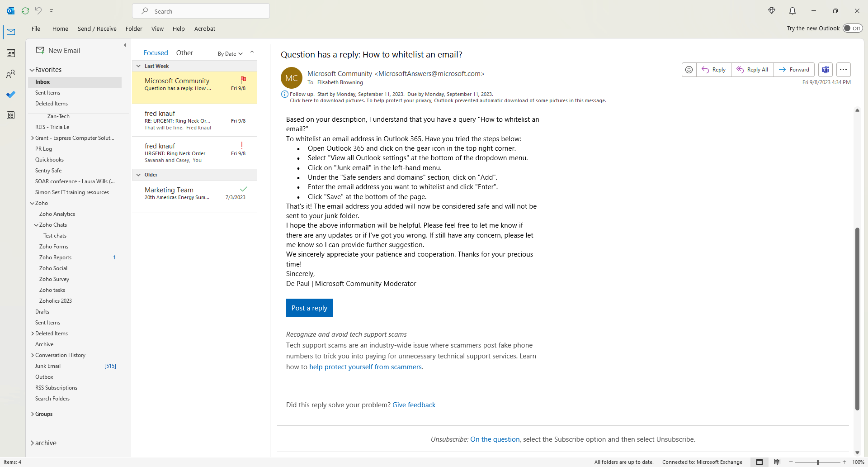868x467 pixels.
Task: Collapse the Last Week group
Action: point(138,66)
